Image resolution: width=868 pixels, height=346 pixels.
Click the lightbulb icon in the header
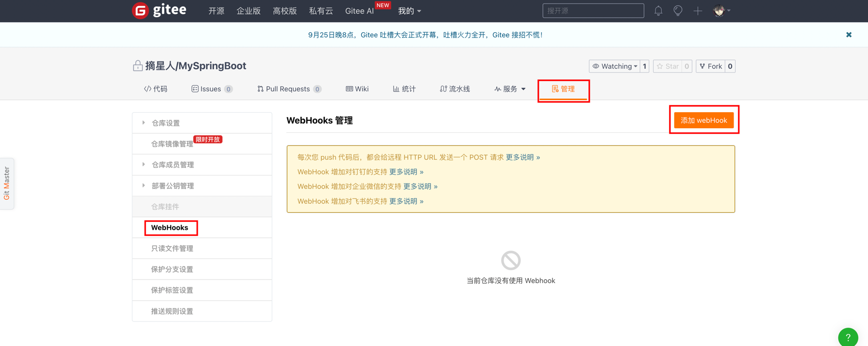click(678, 11)
